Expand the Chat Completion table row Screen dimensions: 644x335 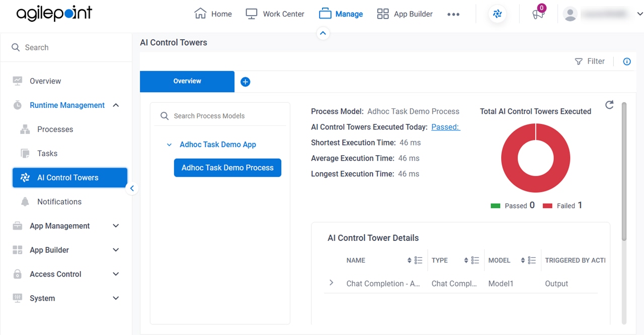(x=331, y=283)
